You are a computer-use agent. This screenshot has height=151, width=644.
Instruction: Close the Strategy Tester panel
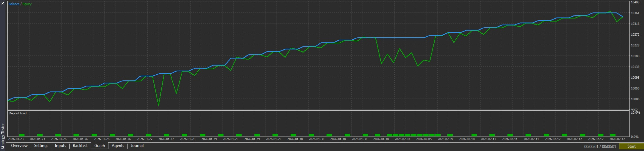coord(3,3)
